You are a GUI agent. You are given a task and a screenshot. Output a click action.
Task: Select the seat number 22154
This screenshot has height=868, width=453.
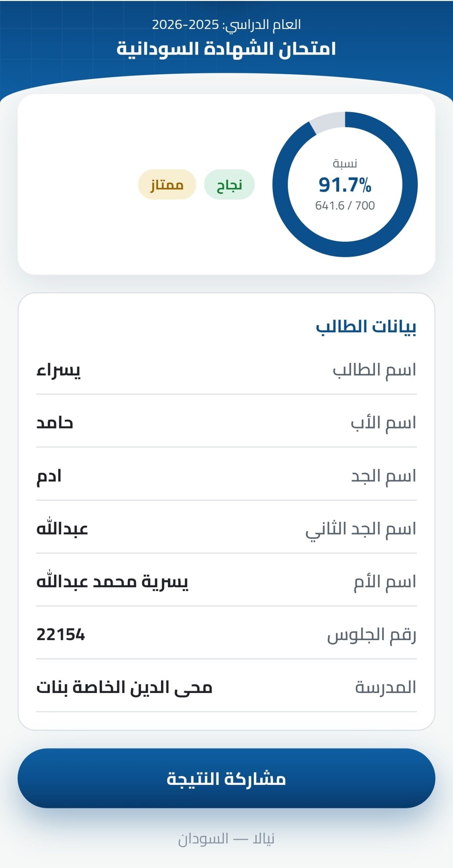(61, 635)
